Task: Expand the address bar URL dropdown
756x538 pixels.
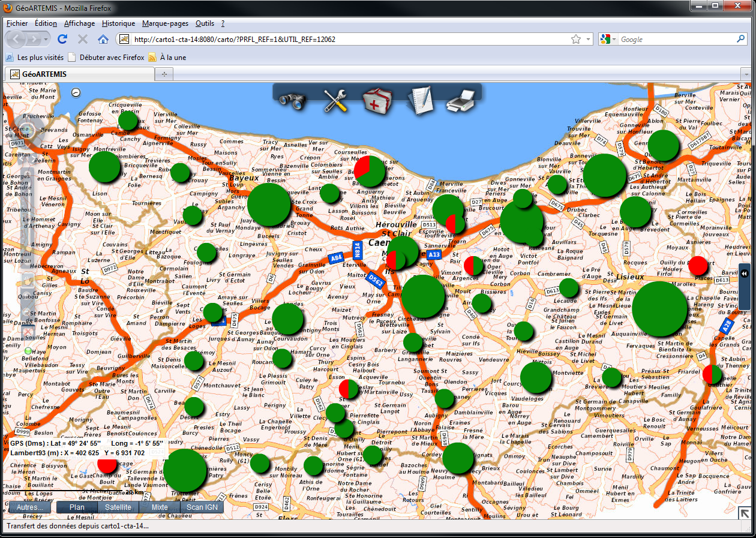Action: 589,40
